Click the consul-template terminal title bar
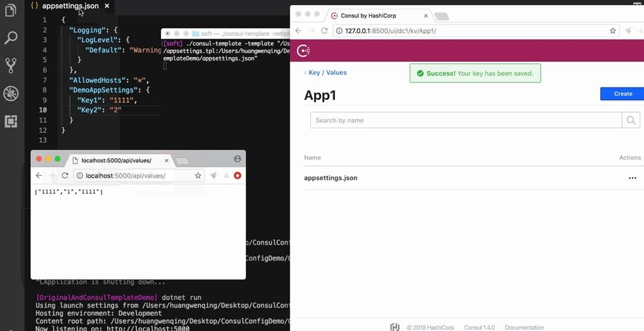Viewport: 644px width, 331px height. pyautogui.click(x=226, y=34)
